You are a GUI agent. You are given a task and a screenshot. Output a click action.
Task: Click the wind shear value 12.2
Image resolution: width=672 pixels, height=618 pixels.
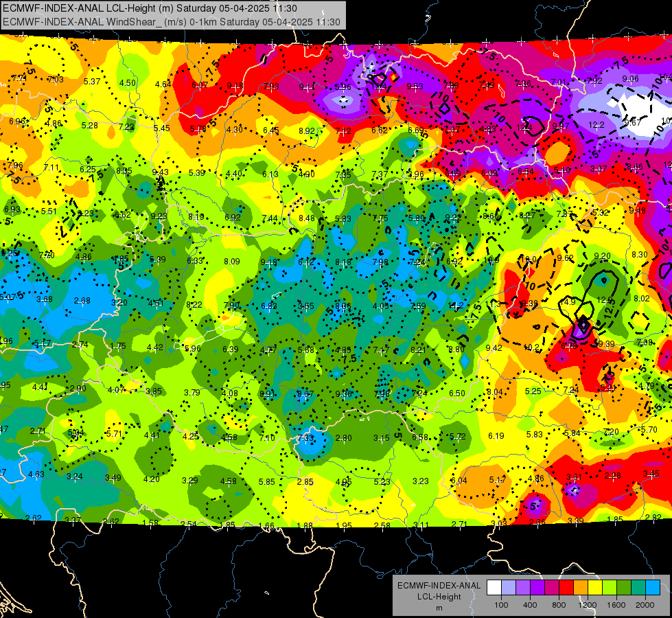[596, 125]
